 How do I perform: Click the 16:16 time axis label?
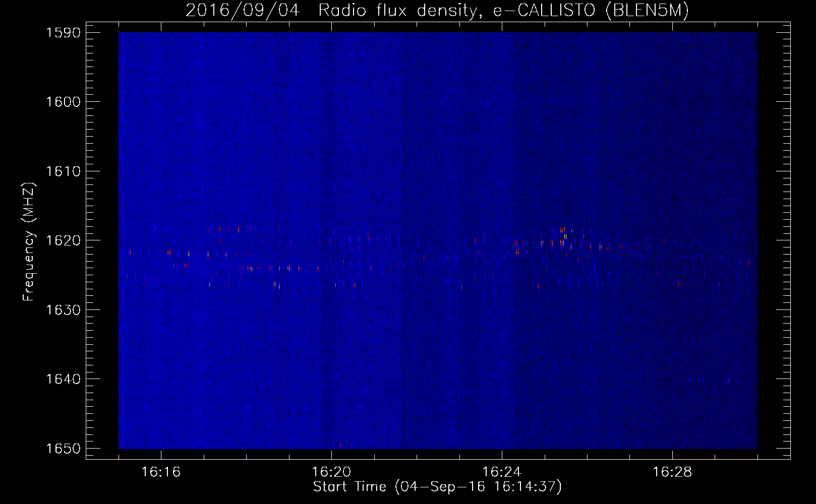pyautogui.click(x=161, y=472)
